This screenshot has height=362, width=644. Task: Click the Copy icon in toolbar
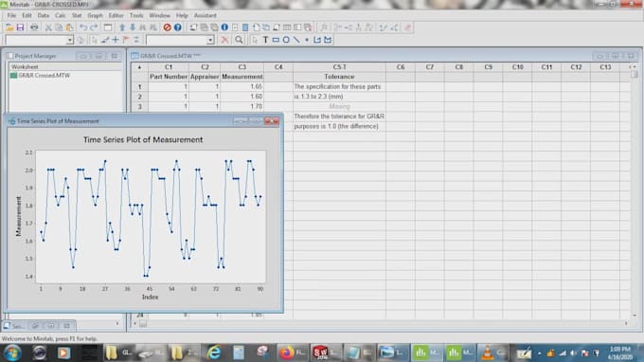coord(59,27)
